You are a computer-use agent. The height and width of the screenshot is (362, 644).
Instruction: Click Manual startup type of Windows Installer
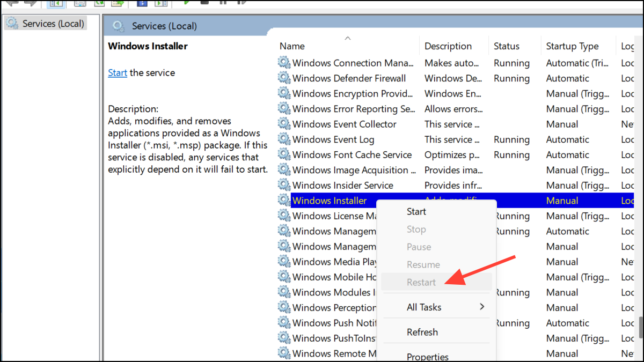pyautogui.click(x=562, y=201)
